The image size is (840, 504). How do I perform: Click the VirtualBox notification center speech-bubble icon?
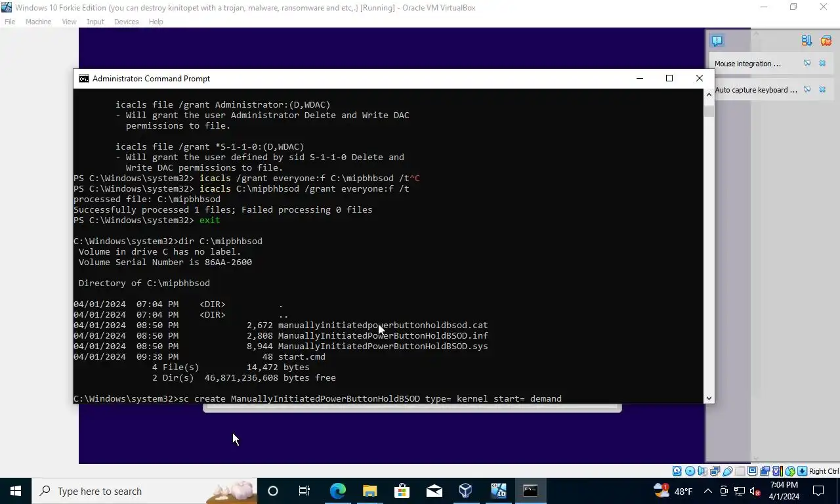[717, 41]
